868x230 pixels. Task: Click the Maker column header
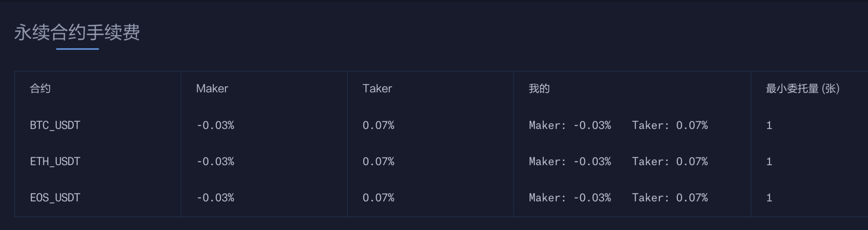pyautogui.click(x=212, y=88)
